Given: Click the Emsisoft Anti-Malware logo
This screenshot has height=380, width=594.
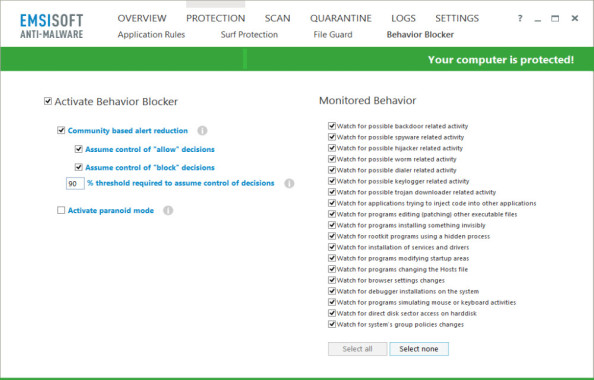Looking at the screenshot, I should [52, 26].
